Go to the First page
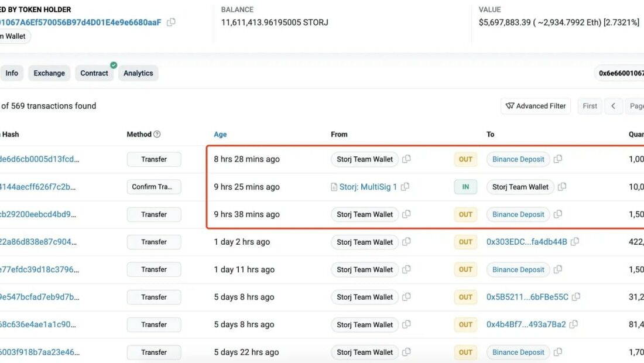 tap(590, 106)
